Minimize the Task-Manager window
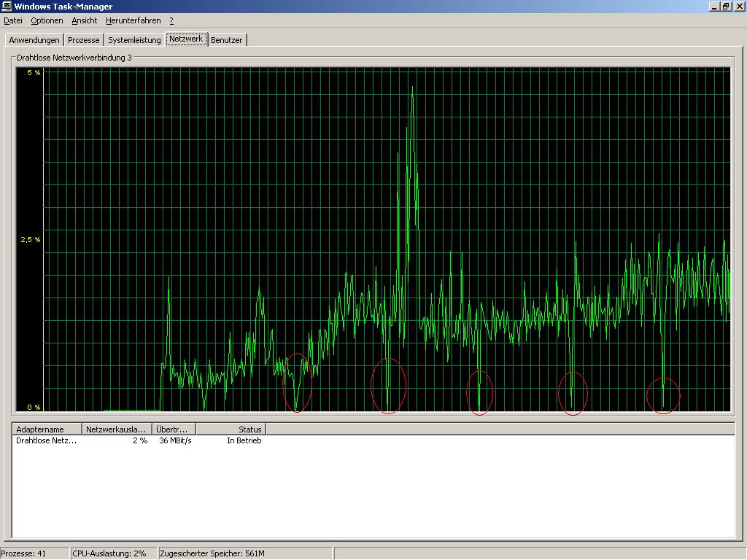747x560 pixels. 715,7
